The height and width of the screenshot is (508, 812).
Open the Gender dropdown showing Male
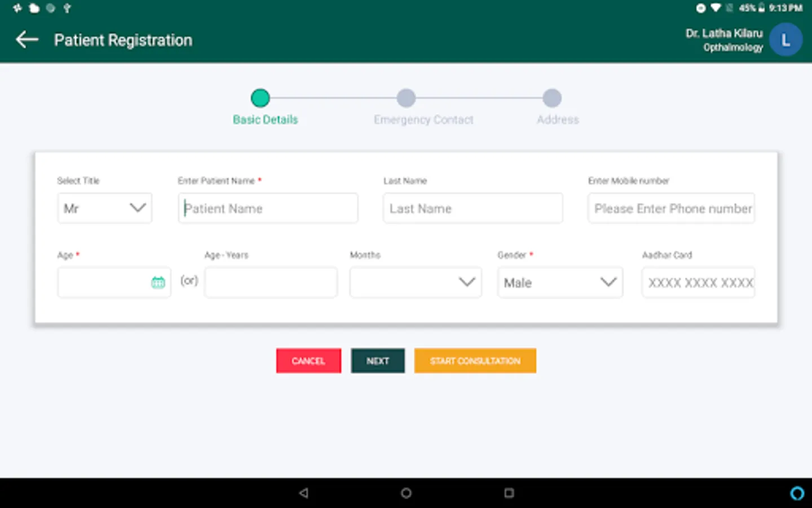560,282
